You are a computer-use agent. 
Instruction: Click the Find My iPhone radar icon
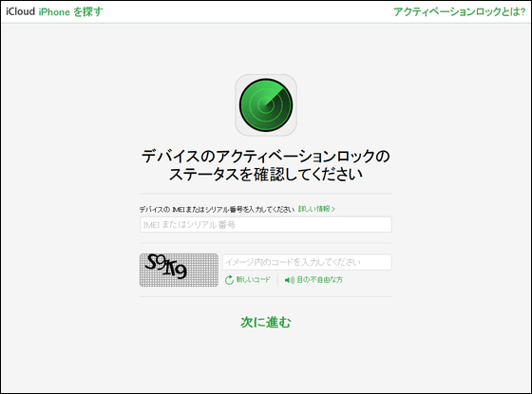point(266,105)
